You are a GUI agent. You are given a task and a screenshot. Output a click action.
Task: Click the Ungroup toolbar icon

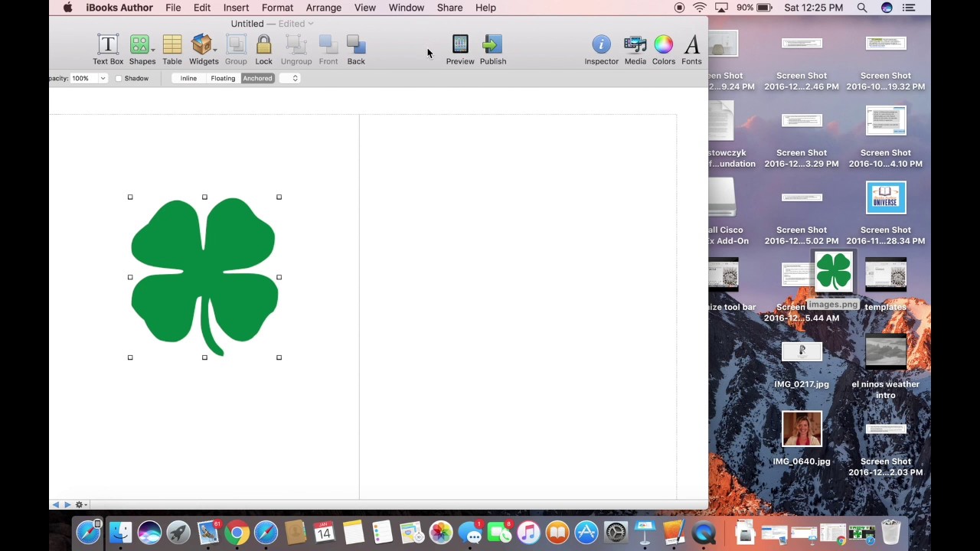tap(296, 49)
